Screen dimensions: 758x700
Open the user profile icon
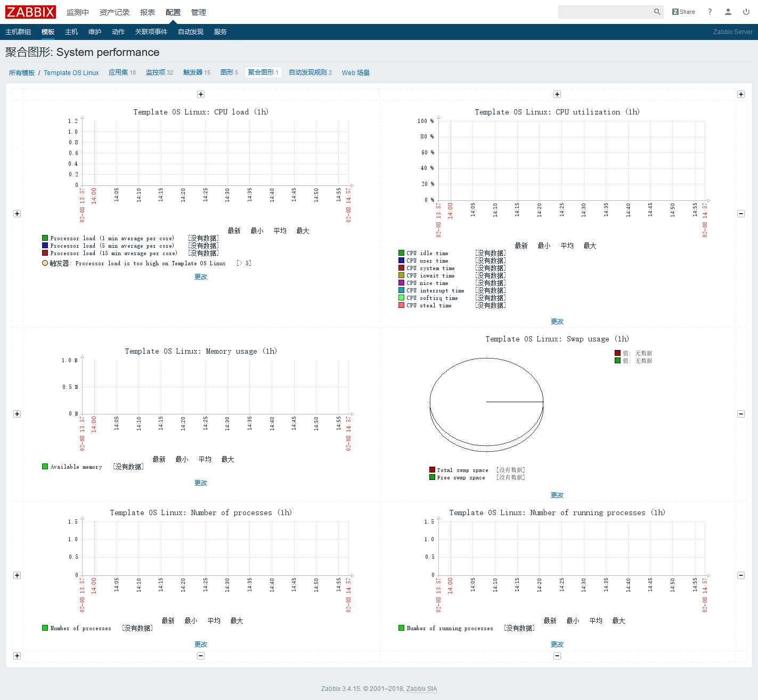tap(728, 12)
